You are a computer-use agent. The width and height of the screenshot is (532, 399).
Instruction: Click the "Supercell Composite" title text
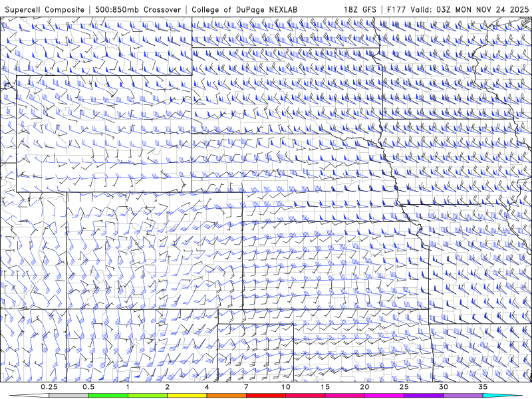[x=45, y=9]
